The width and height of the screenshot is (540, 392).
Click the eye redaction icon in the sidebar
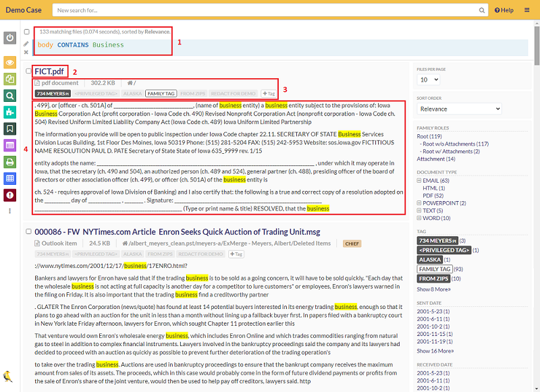9,63
